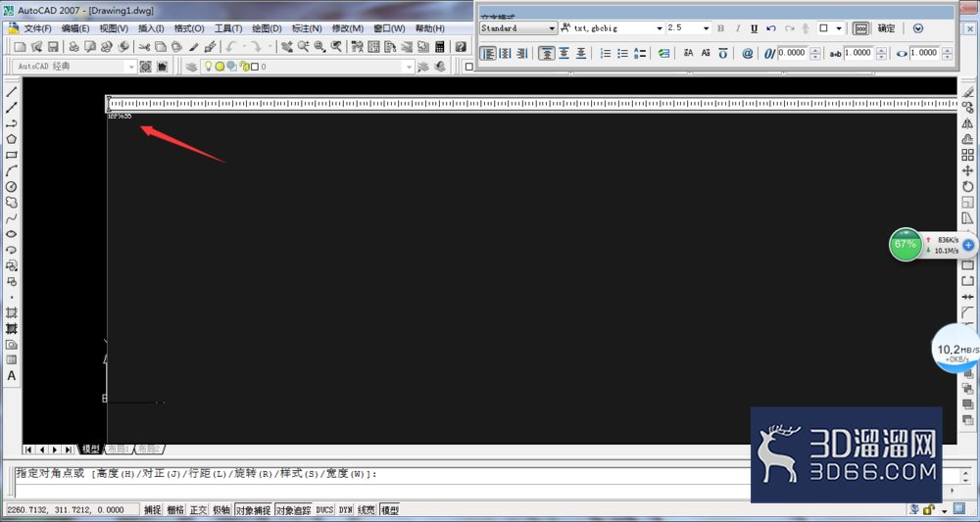This screenshot has height=522, width=980.
Task: Click the Help question mark icon
Action: pyautogui.click(x=461, y=47)
